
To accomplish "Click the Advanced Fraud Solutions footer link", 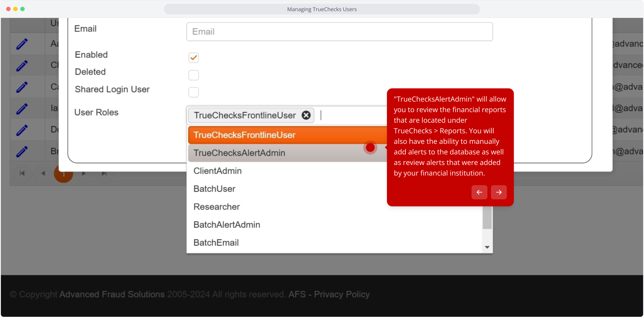I will (112, 294).
